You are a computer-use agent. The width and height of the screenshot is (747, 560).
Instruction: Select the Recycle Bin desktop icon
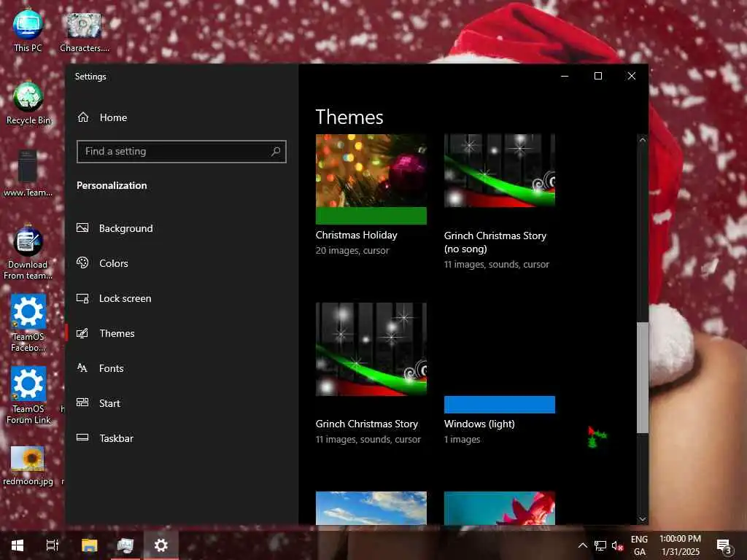coord(28,103)
